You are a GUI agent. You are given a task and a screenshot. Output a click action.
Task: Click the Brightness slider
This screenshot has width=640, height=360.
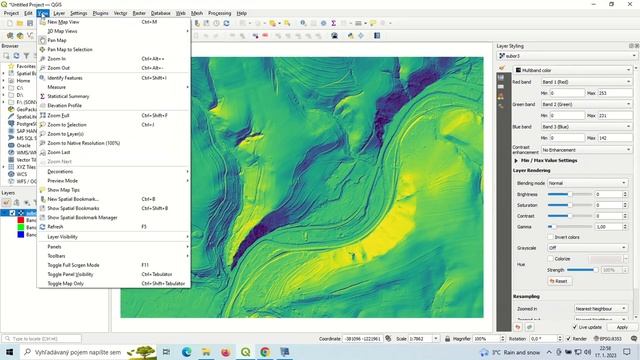pyautogui.click(x=570, y=194)
